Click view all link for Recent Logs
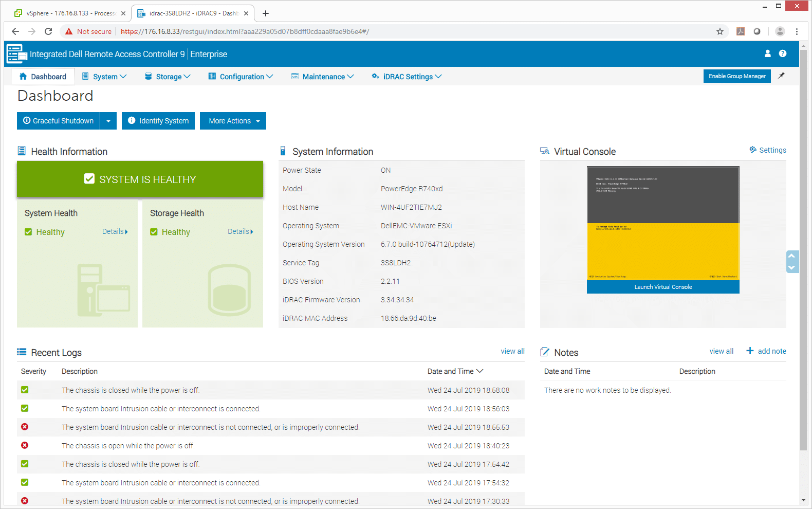 [x=513, y=351]
